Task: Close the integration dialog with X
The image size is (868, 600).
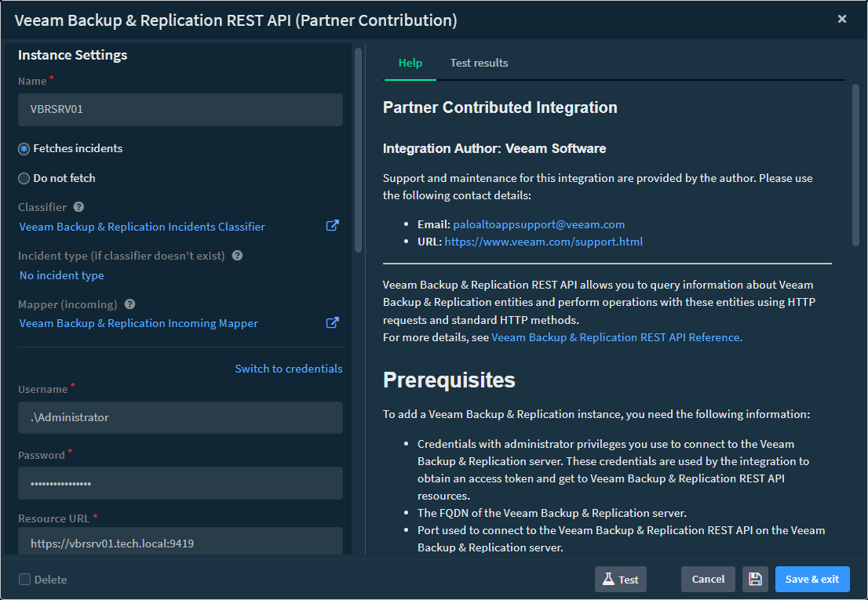Action: point(842,19)
